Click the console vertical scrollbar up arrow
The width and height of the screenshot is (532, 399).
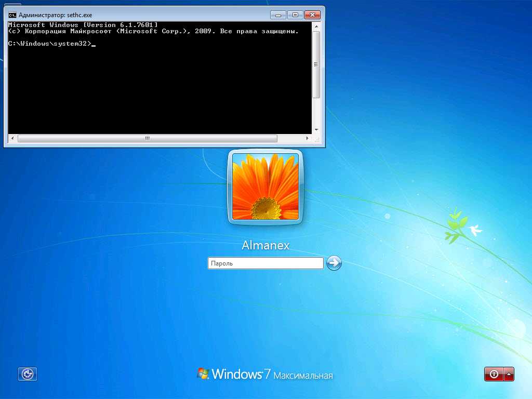pos(316,26)
